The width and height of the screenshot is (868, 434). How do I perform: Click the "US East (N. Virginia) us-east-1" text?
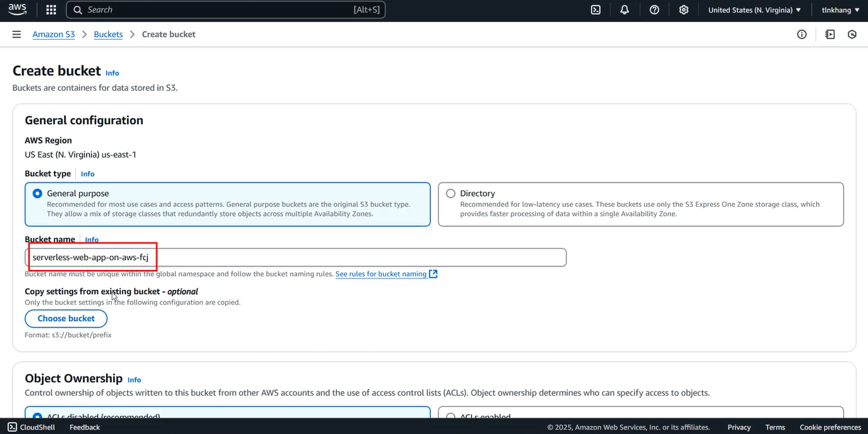click(80, 154)
